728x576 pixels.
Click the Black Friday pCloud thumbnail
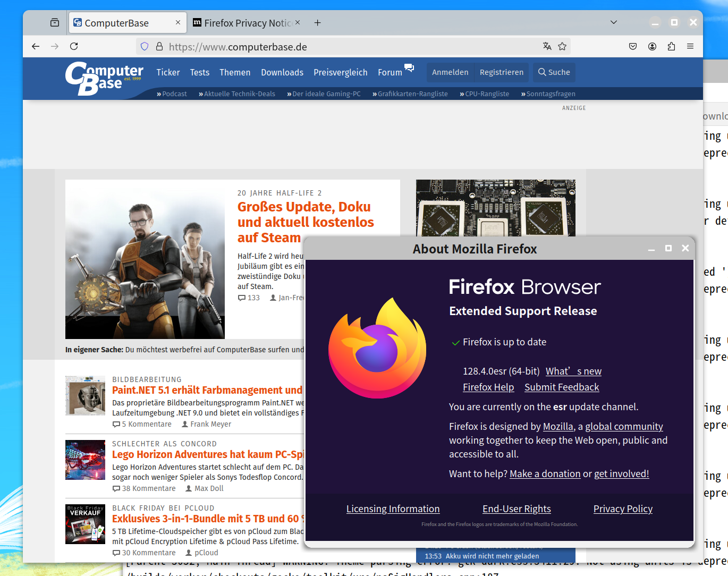[x=85, y=524]
